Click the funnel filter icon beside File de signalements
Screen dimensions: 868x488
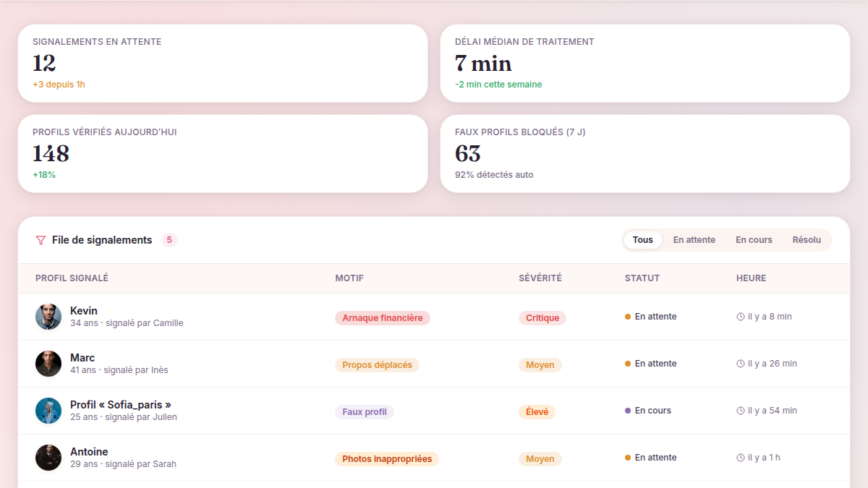[41, 240]
